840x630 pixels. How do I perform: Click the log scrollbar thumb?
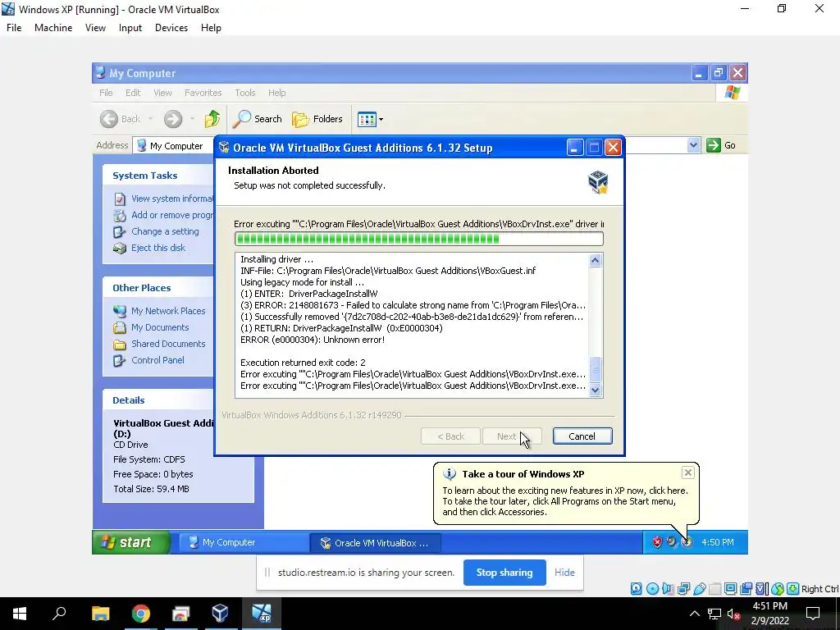pyautogui.click(x=595, y=369)
